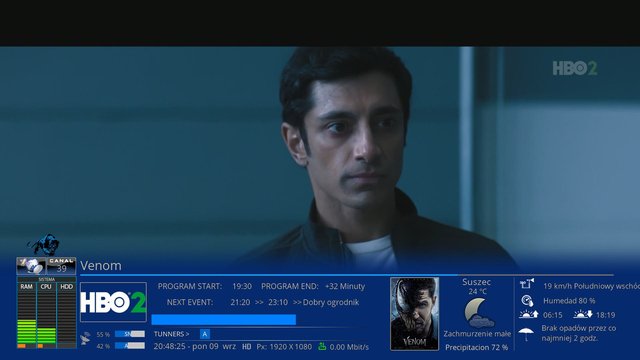Click the TUNNERS > label
Screen dimensions: 640x360
[171, 334]
